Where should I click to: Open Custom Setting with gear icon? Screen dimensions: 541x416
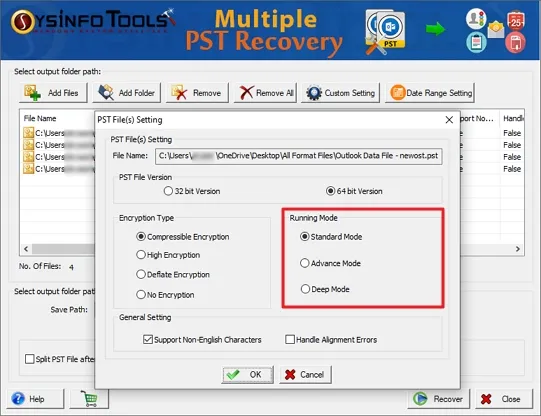[341, 93]
